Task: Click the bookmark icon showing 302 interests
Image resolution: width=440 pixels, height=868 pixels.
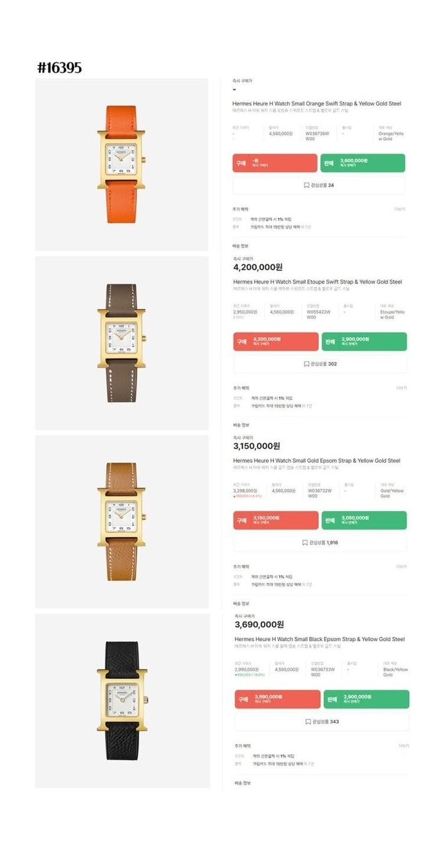Action: [x=307, y=364]
